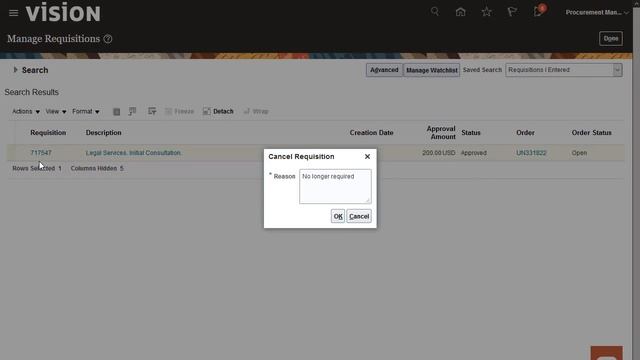Click the Advanced search button
This screenshot has height=360, width=640.
[384, 70]
